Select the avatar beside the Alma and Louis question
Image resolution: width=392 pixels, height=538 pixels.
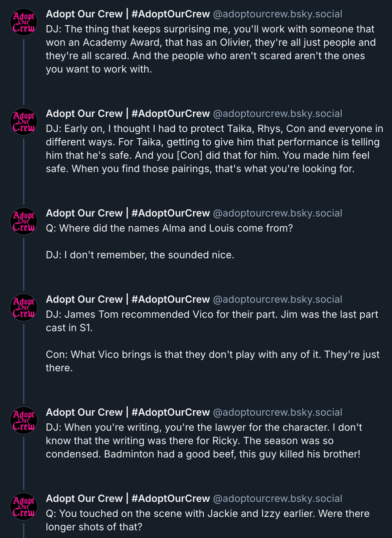click(x=23, y=221)
